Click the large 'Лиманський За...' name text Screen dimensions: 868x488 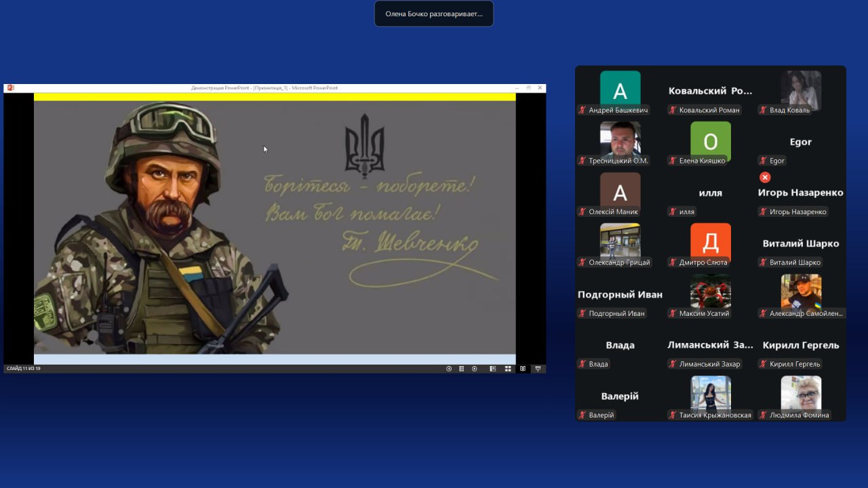(711, 345)
